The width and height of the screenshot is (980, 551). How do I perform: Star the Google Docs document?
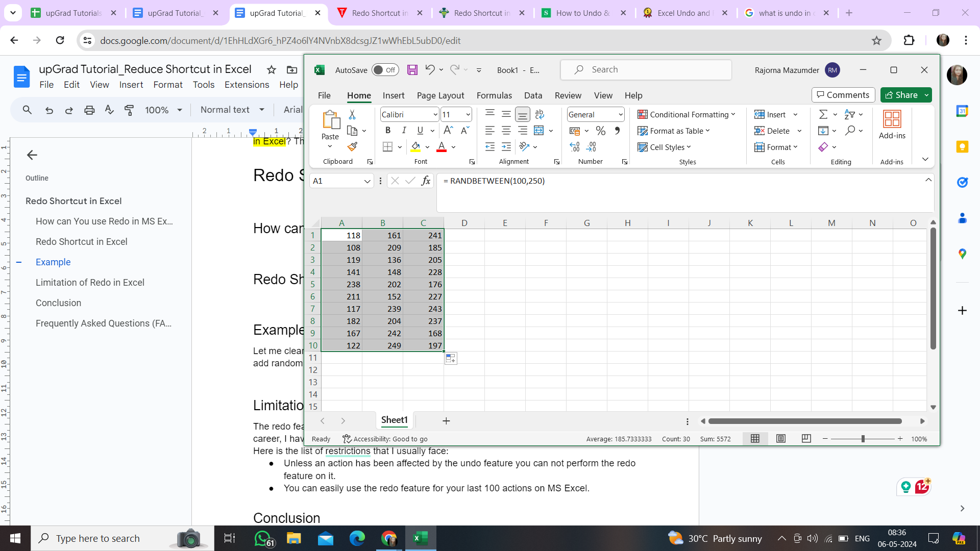click(272, 69)
